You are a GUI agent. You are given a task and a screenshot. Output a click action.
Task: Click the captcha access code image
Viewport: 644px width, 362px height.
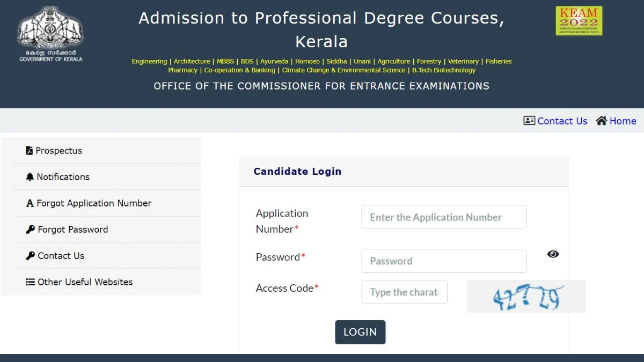(526, 296)
